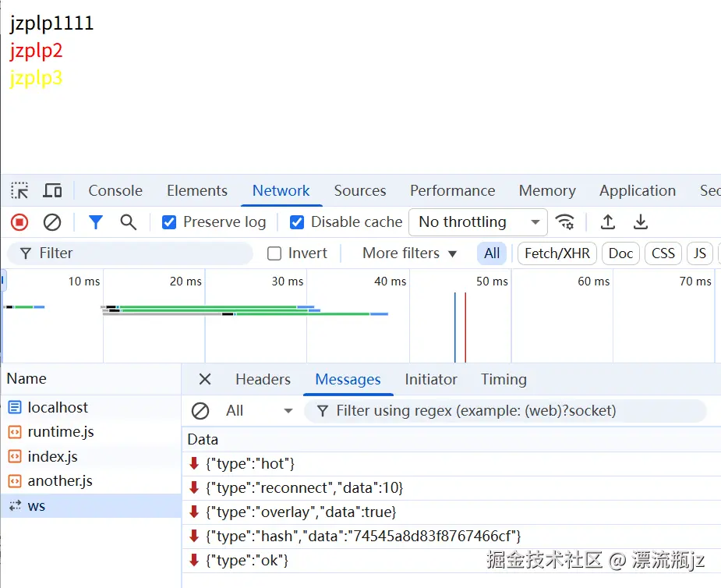Filter by JS requests

pyautogui.click(x=699, y=253)
